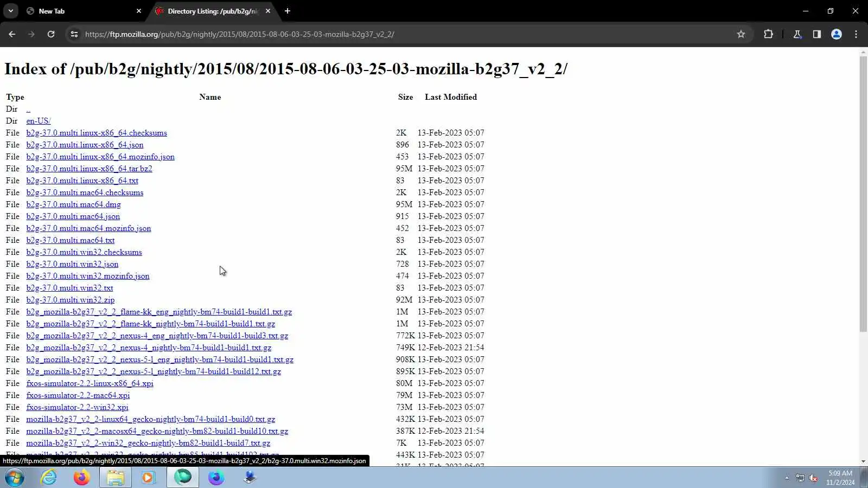Open nexus-5-l_eng_nightly build1 txt.gz link
Image resolution: width=868 pixels, height=488 pixels.
[159, 359]
